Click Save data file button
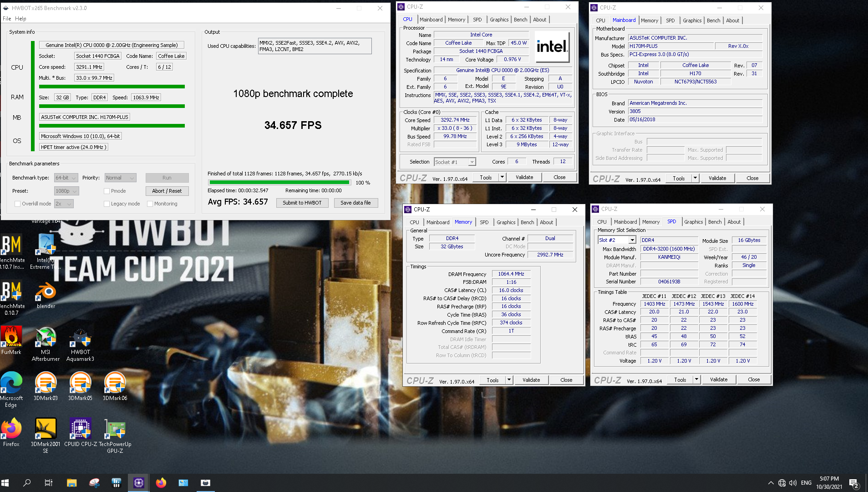Screen dimensions: 868x492 click(355, 203)
